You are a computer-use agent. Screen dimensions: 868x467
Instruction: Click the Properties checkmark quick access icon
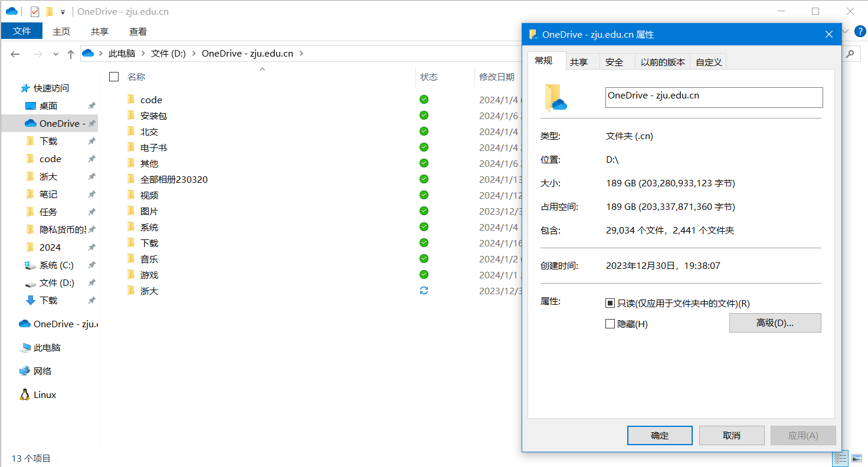coord(34,11)
